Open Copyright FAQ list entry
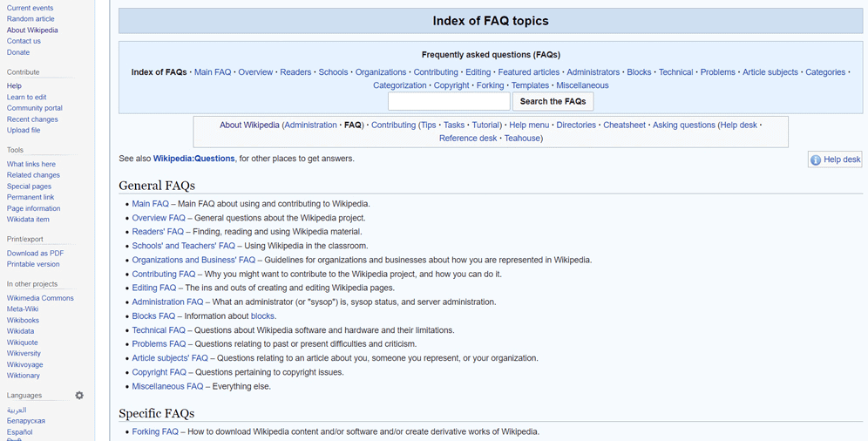868x441 pixels. coord(159,372)
